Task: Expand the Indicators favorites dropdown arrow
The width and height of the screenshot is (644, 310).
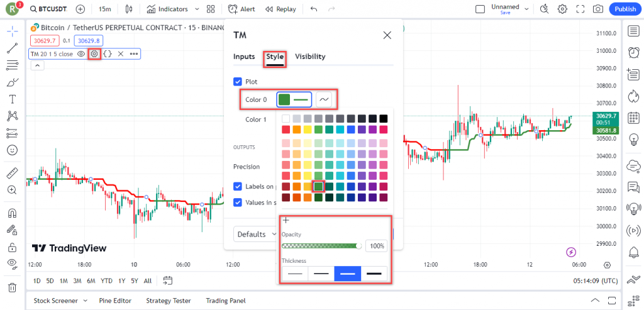Action: coord(197,9)
